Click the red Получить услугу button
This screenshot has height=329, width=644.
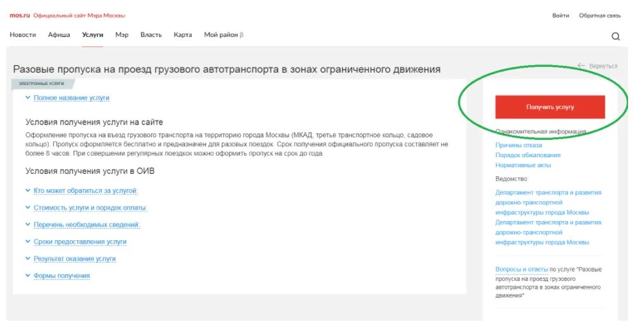(x=550, y=107)
